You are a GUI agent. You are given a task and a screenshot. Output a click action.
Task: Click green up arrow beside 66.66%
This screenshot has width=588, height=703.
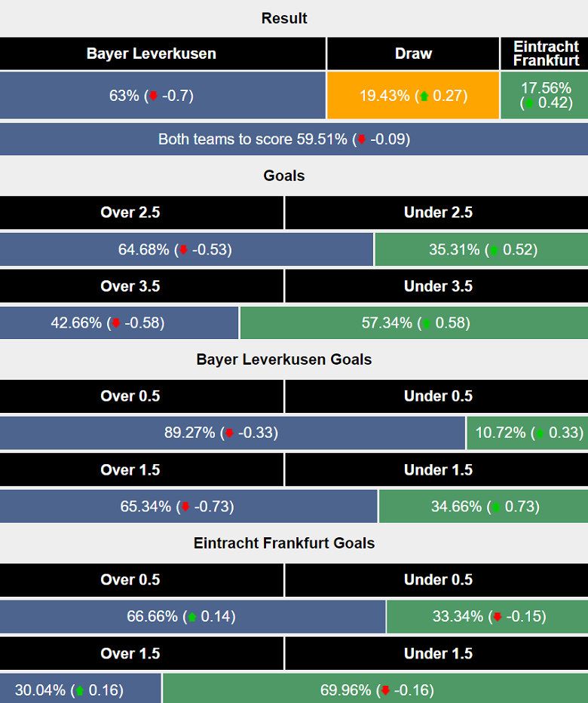click(x=191, y=617)
